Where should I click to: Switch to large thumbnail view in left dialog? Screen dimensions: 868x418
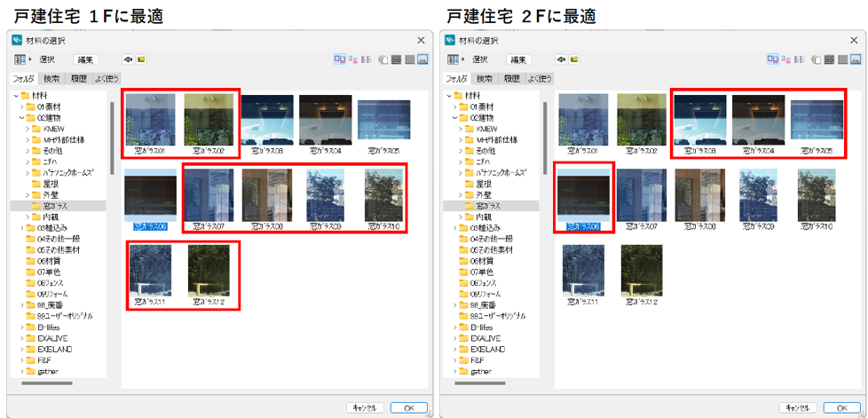pyautogui.click(x=340, y=59)
